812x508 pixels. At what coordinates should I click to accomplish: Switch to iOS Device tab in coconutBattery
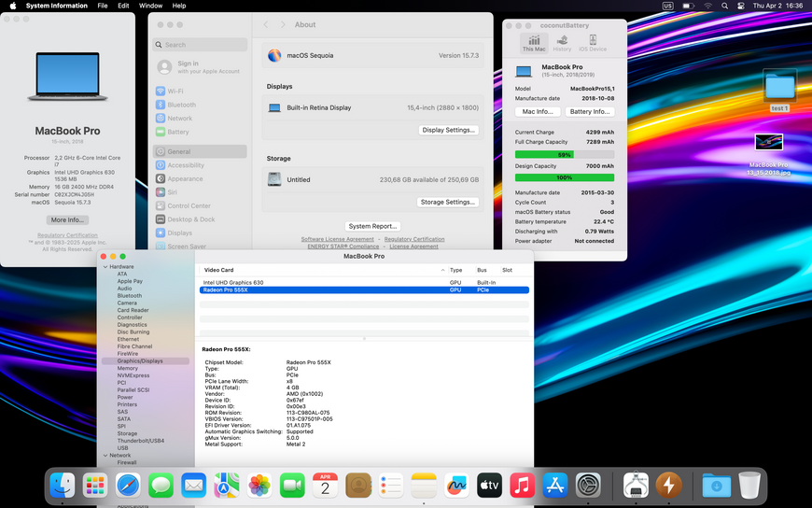[x=593, y=43]
